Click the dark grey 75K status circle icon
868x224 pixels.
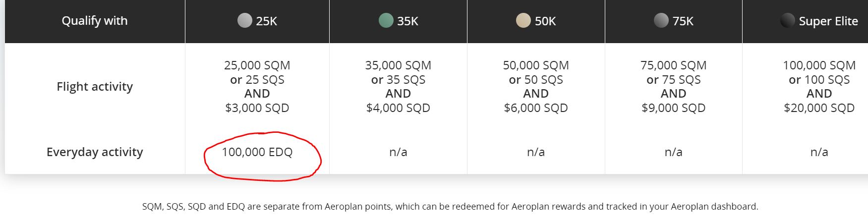[661, 21]
